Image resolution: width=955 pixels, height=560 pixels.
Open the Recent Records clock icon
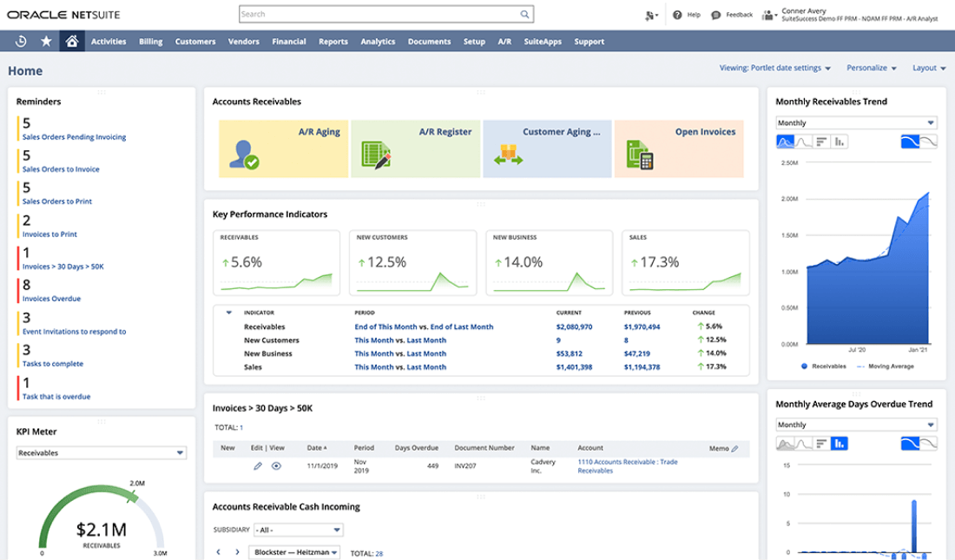coord(21,41)
